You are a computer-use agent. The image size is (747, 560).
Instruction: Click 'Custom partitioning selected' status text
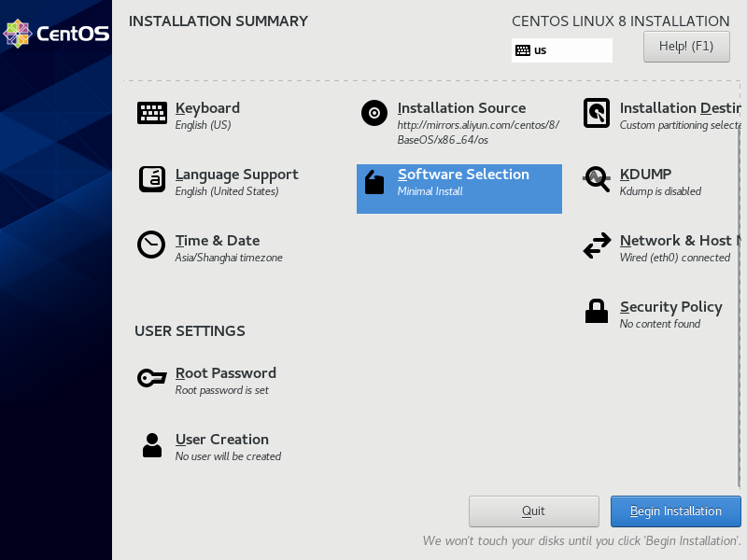(x=681, y=125)
